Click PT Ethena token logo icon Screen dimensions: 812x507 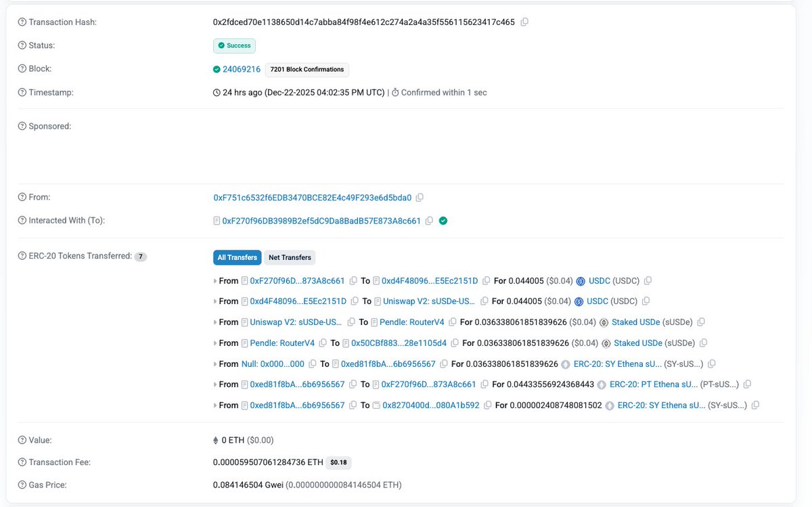pos(602,384)
